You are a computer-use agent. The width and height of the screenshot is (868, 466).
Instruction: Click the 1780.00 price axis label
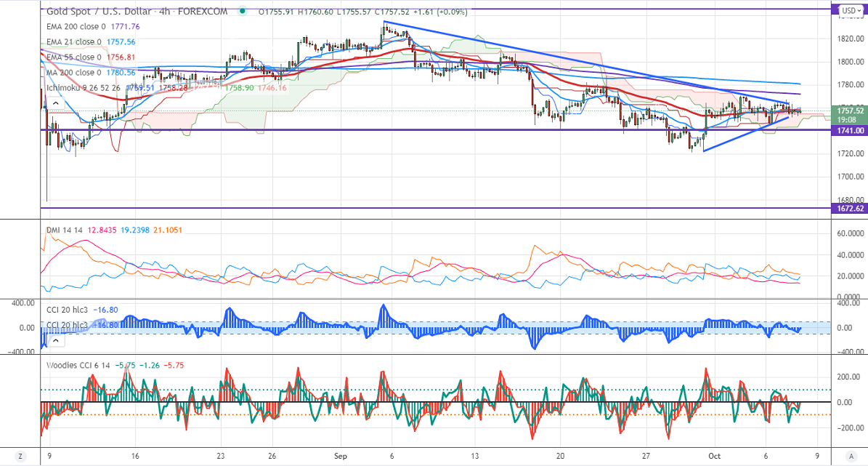[x=851, y=85]
